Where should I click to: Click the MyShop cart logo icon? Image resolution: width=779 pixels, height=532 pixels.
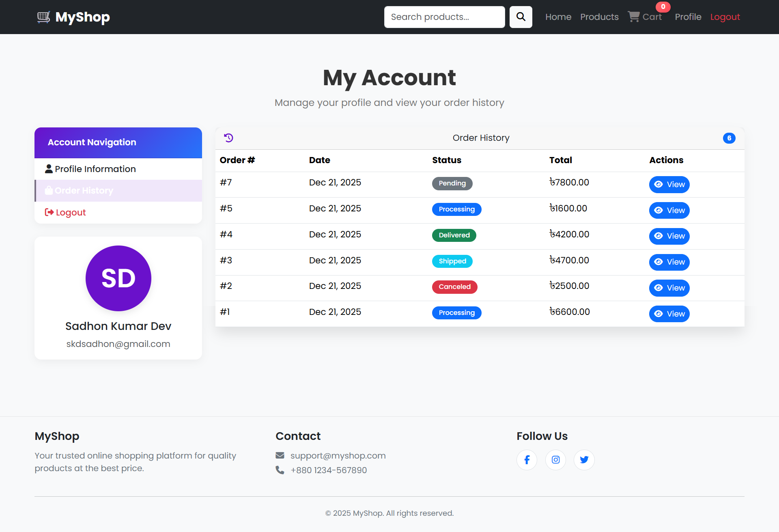[43, 17]
